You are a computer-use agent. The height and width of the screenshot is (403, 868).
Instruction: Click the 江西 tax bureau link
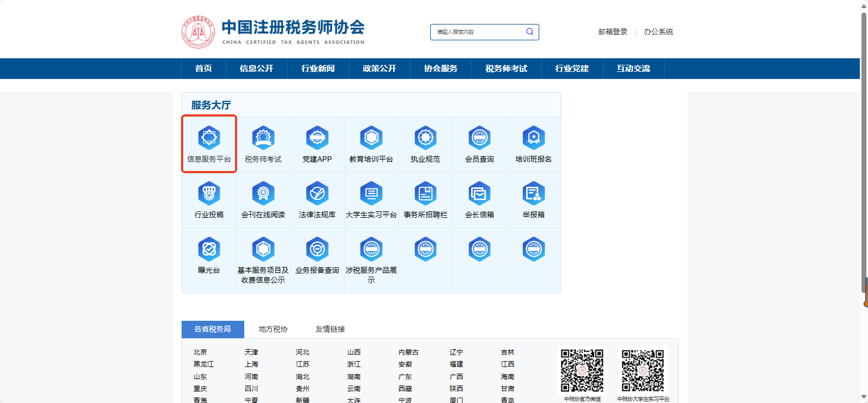tap(508, 364)
